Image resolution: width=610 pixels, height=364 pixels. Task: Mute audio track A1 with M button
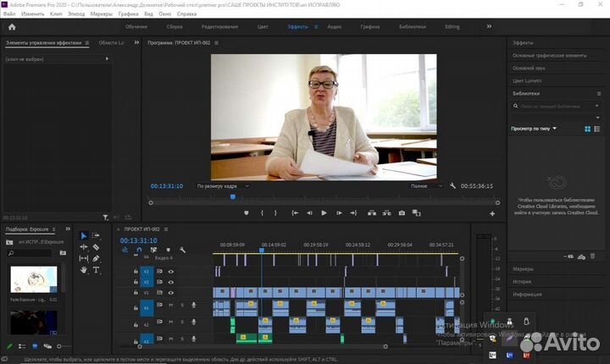(171, 306)
